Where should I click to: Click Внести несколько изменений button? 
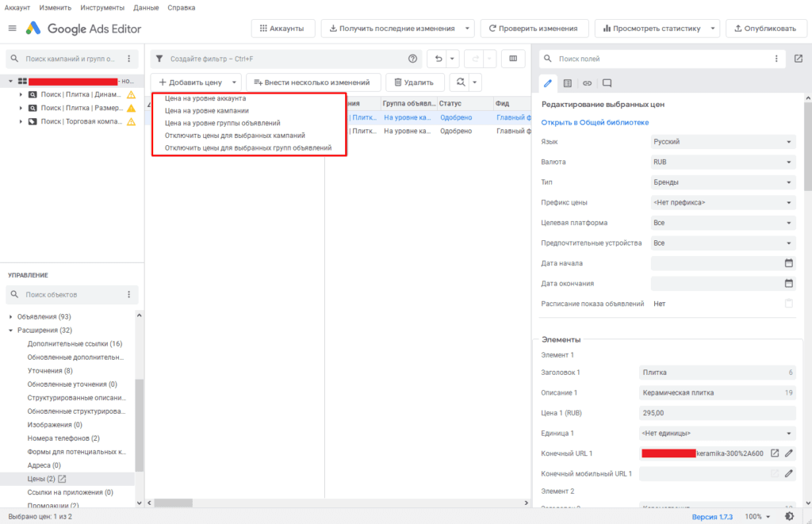(x=312, y=82)
